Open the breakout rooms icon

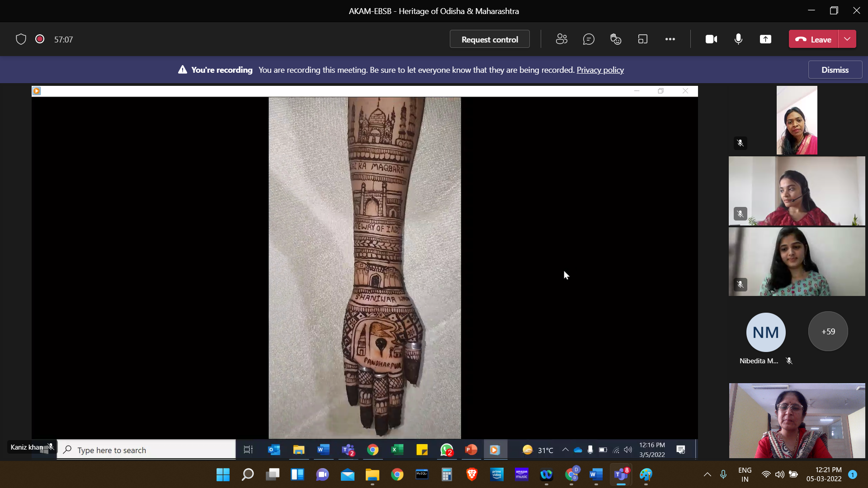pyautogui.click(x=643, y=39)
